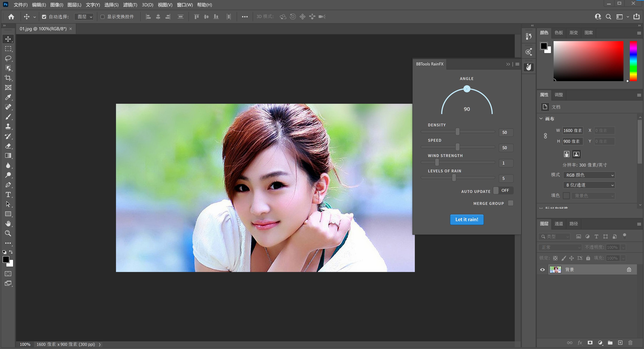This screenshot has width=644, height=349.
Task: Click create new layer icon
Action: click(x=620, y=343)
